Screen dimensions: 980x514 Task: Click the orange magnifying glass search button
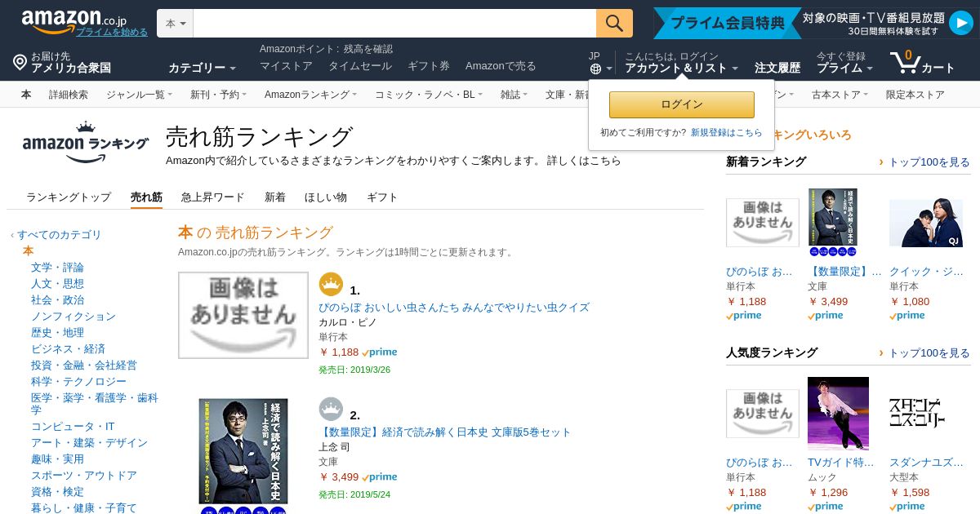tap(614, 23)
